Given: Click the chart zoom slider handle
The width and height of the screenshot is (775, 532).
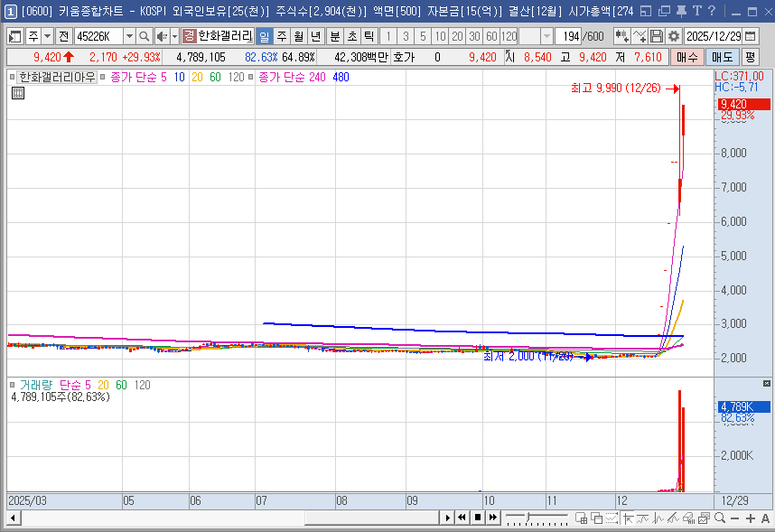Looking at the screenshot, I should (x=528, y=518).
